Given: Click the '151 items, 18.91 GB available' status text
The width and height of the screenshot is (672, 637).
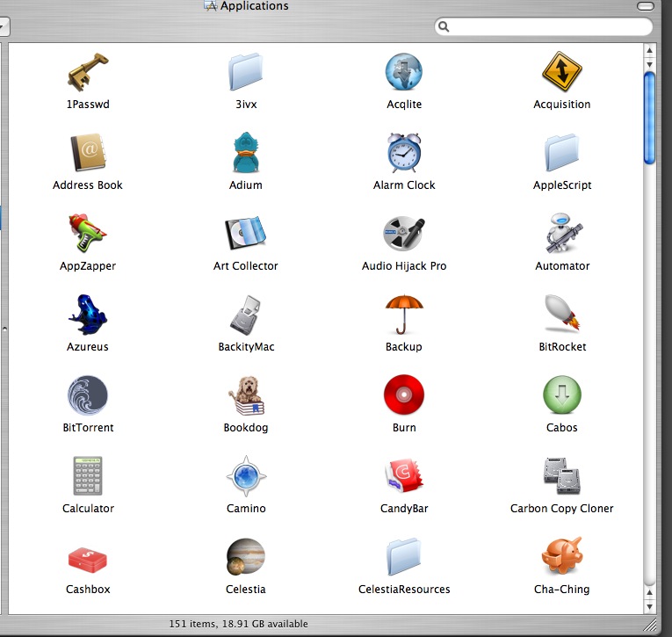Looking at the screenshot, I should click(238, 624).
